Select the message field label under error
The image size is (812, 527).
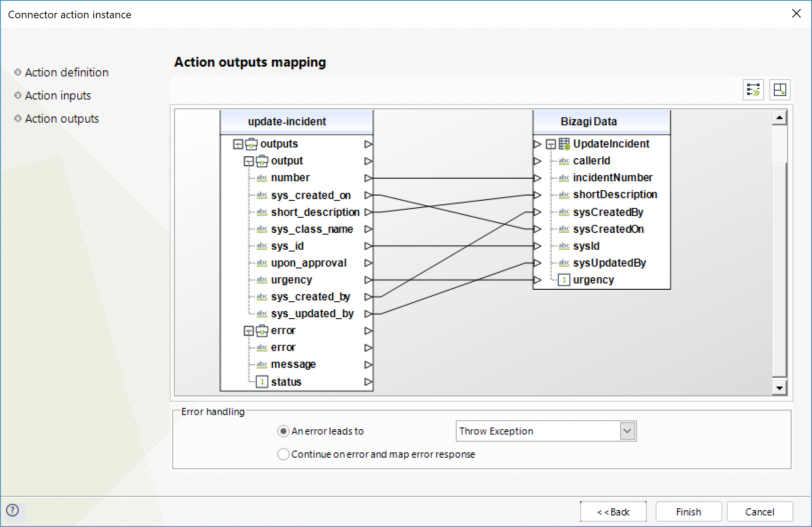(x=293, y=364)
